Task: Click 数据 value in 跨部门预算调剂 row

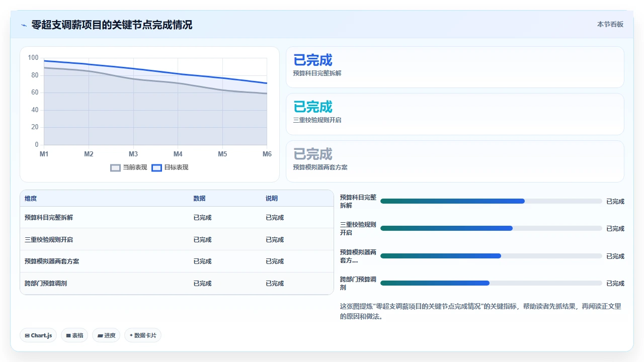Action: 202,284
